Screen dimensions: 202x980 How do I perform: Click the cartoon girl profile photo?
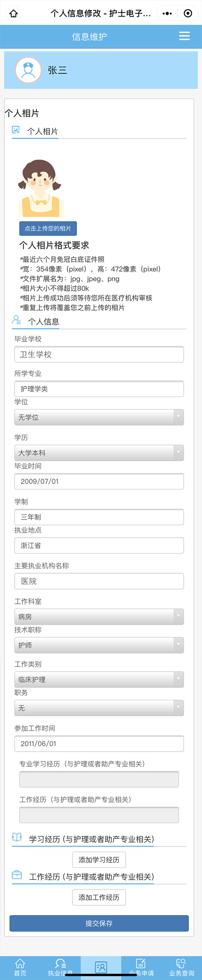tap(40, 188)
